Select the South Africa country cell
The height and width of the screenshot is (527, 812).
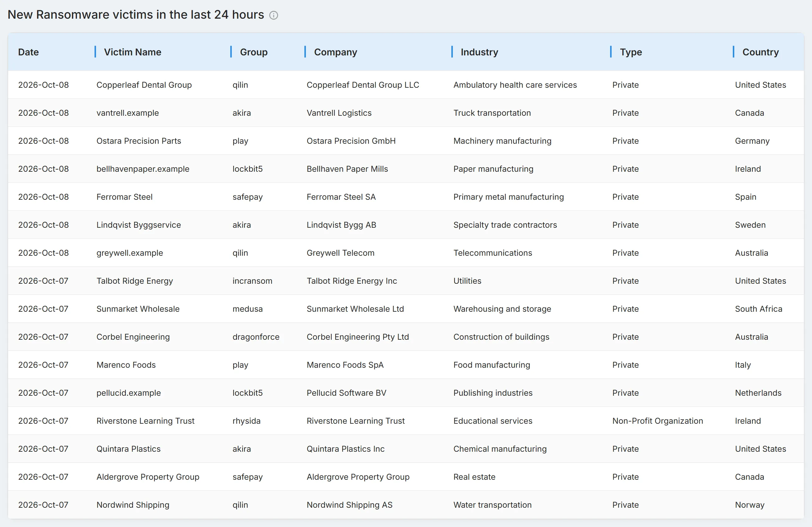[758, 309]
